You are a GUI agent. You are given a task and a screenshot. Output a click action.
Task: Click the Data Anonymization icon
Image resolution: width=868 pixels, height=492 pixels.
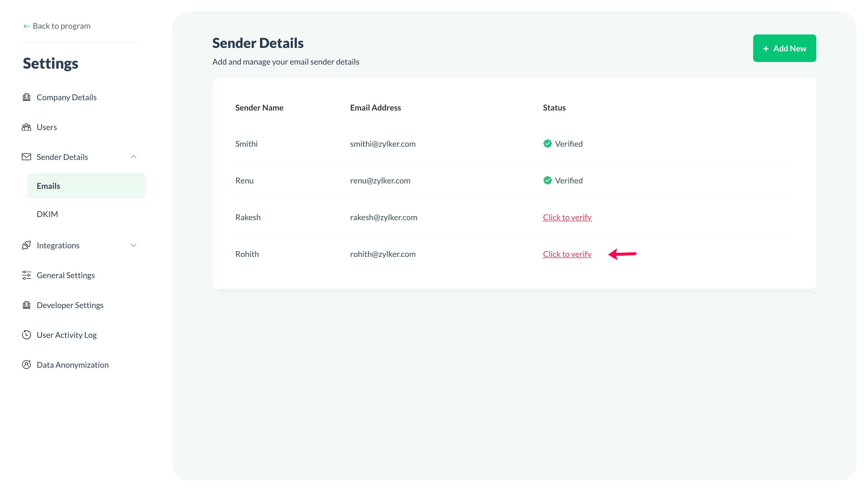point(26,365)
